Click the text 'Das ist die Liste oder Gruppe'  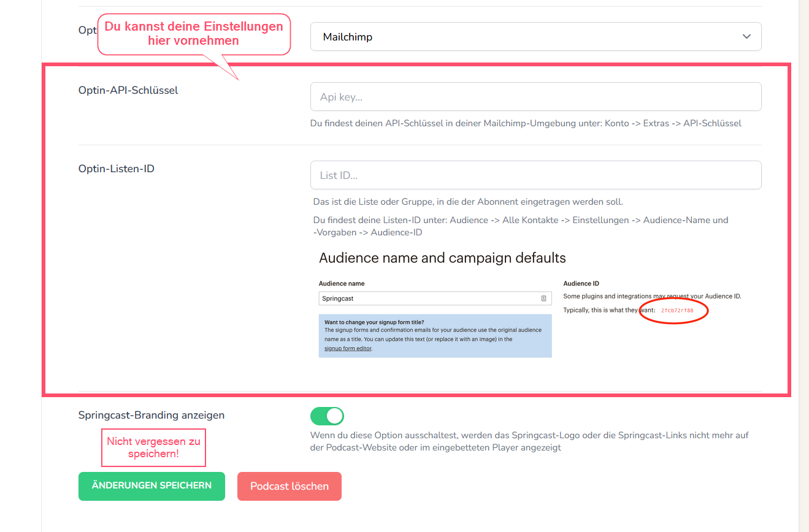tap(468, 202)
